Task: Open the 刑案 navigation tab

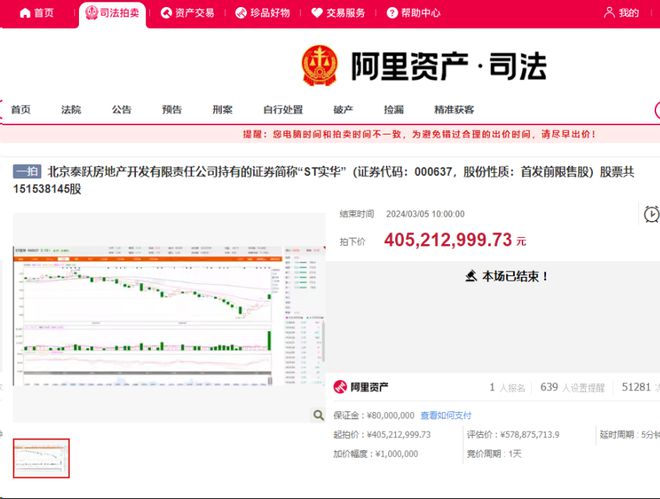Action: pos(223,110)
